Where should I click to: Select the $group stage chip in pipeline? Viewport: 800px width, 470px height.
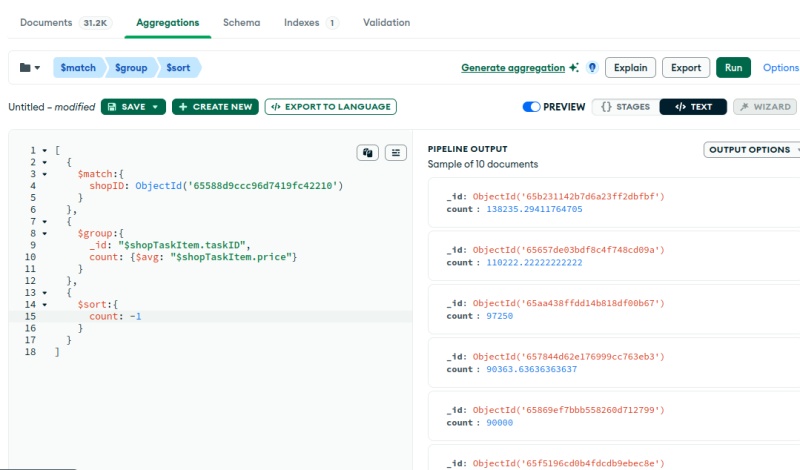[x=132, y=68]
